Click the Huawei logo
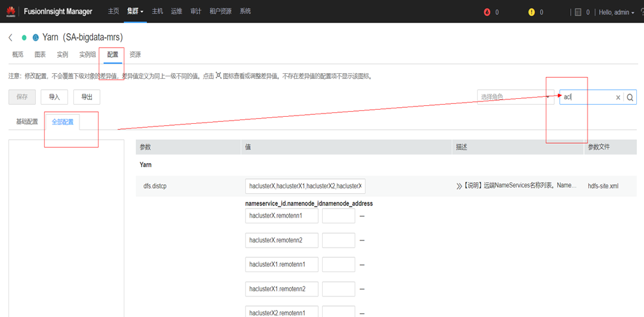This screenshot has height=317, width=644. pos(11,12)
